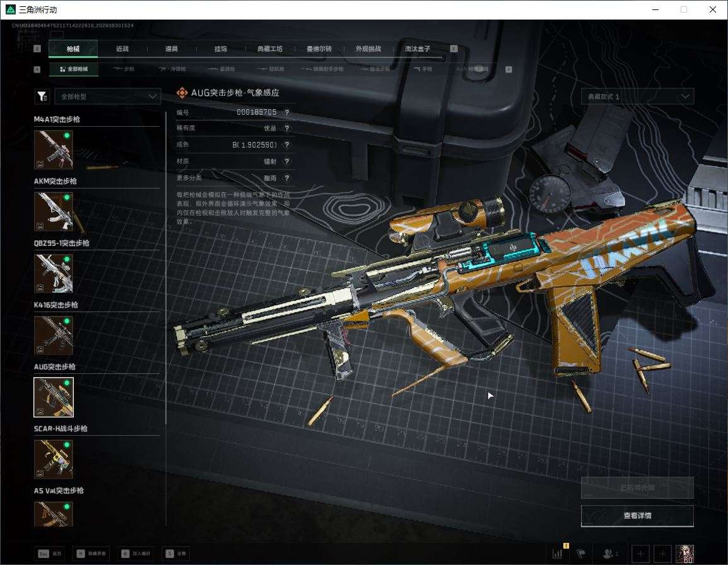Select the 全部枪械 sub-category
Image resolution: width=728 pixels, height=565 pixels.
pos(73,69)
